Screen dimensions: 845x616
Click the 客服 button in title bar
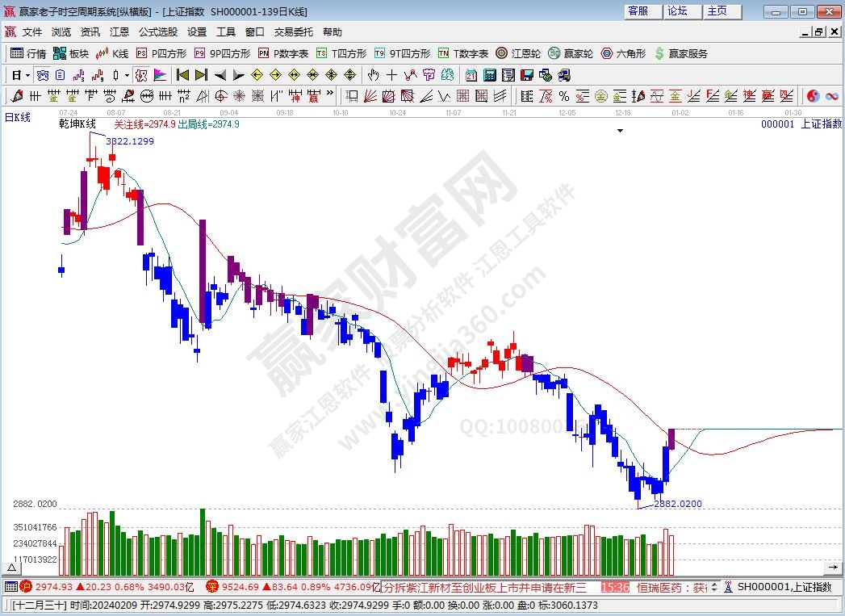638,10
